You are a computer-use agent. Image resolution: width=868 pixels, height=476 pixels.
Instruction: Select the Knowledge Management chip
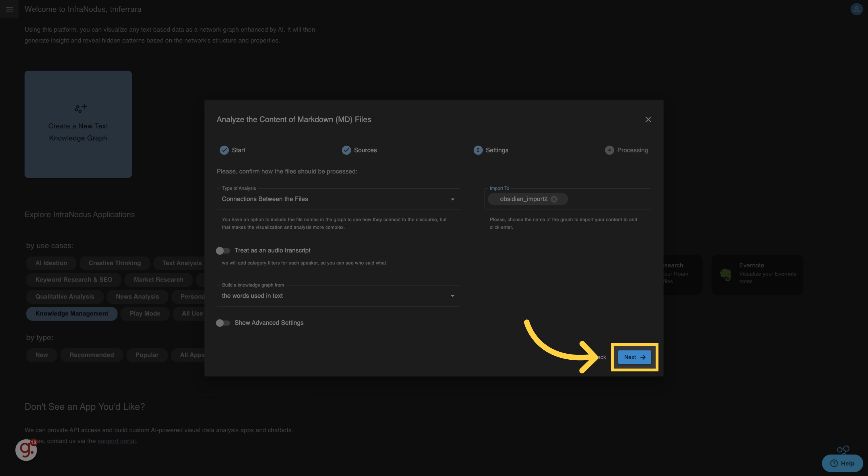(72, 313)
